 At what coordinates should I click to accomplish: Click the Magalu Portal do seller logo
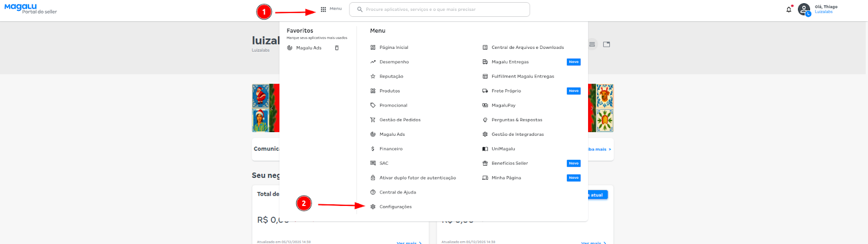click(30, 8)
